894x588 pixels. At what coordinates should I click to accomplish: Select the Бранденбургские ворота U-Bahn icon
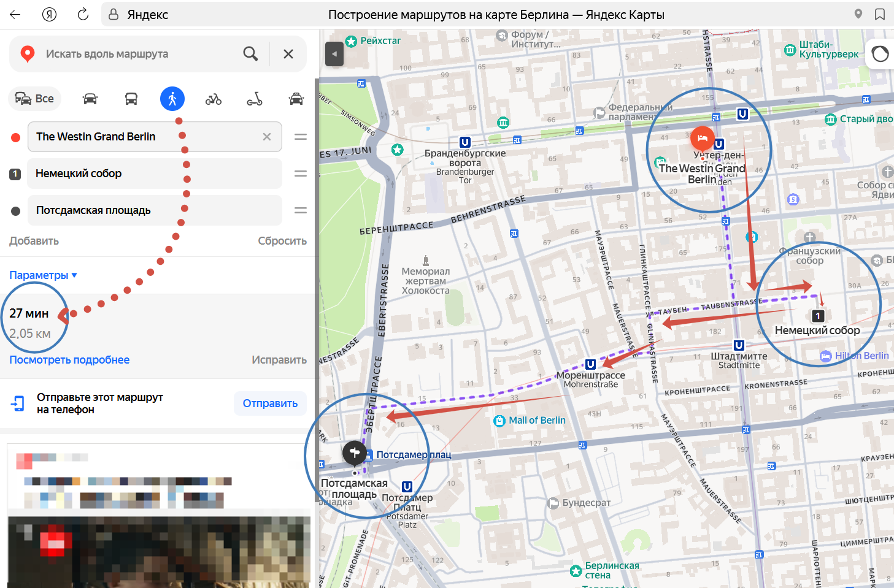click(x=464, y=142)
